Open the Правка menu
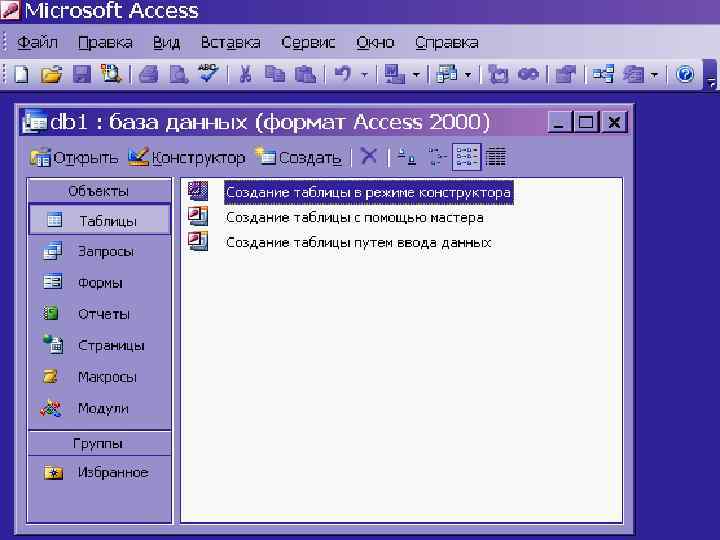 pos(105,43)
